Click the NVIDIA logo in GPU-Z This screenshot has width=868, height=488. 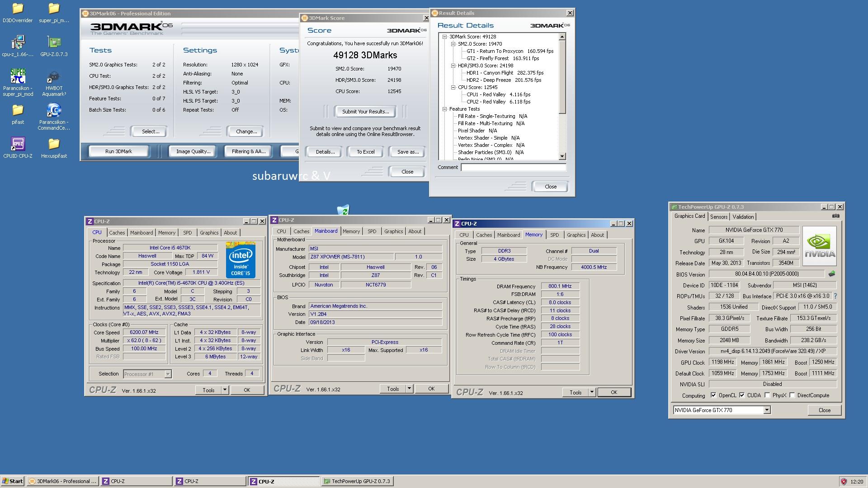tap(819, 245)
